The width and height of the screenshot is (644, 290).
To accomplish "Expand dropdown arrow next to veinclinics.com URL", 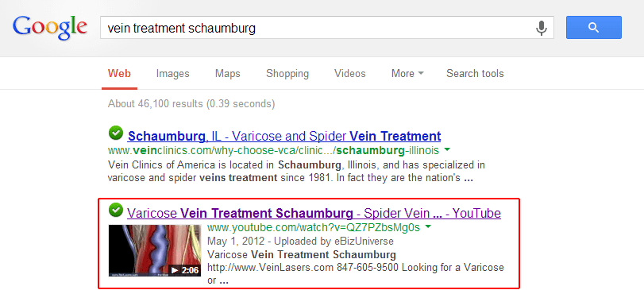I will click(447, 149).
